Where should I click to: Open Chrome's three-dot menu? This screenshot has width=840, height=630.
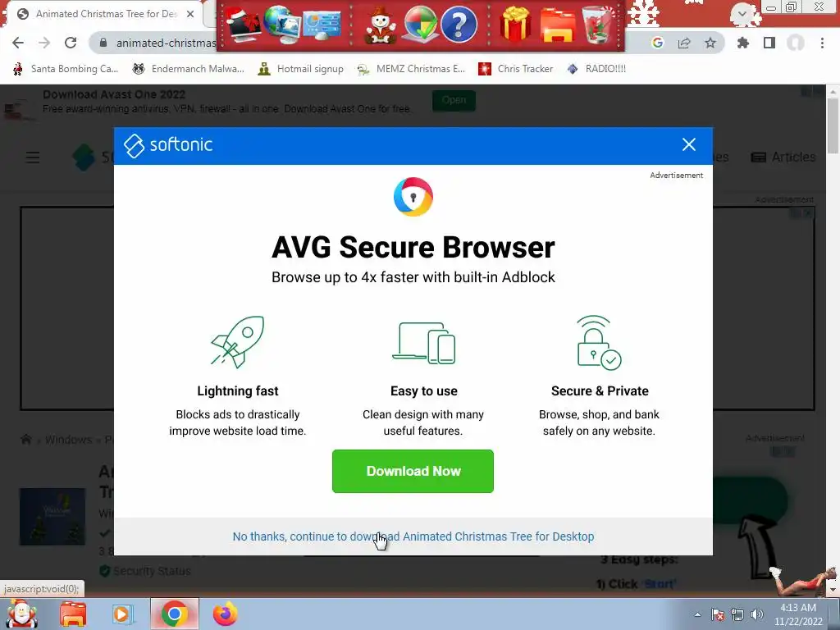click(822, 43)
